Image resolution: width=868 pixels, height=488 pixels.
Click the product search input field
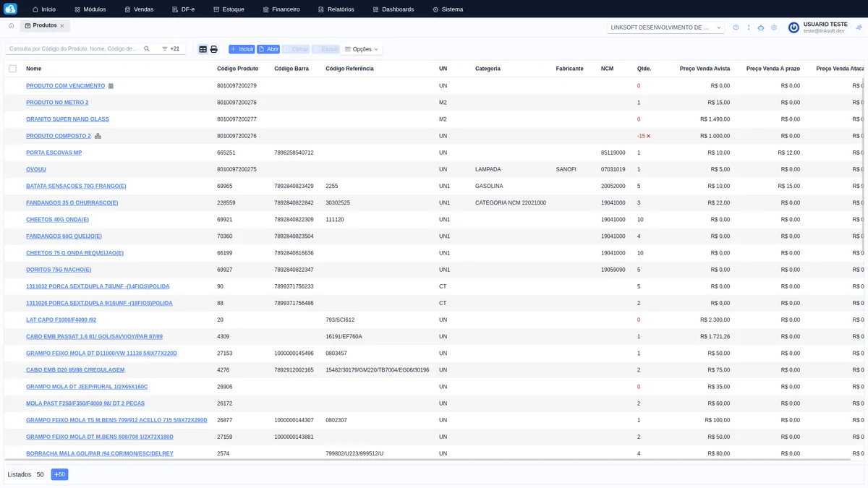tap(72, 49)
